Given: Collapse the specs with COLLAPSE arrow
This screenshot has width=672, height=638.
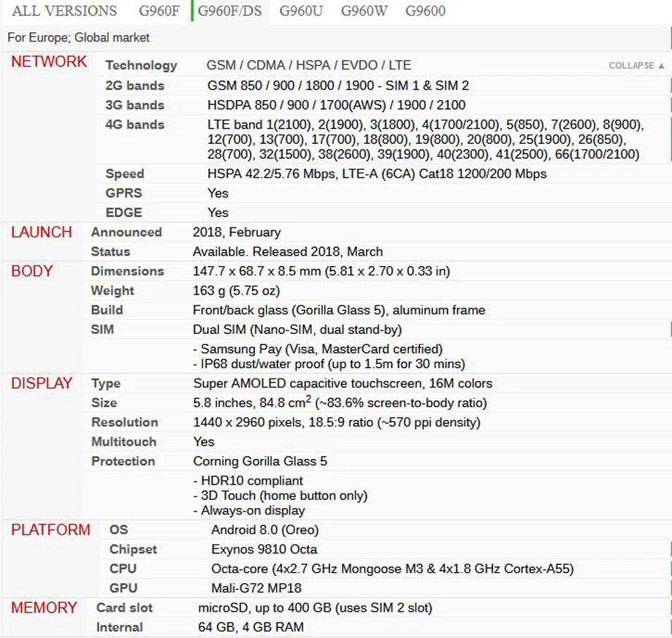Looking at the screenshot, I should tap(636, 66).
